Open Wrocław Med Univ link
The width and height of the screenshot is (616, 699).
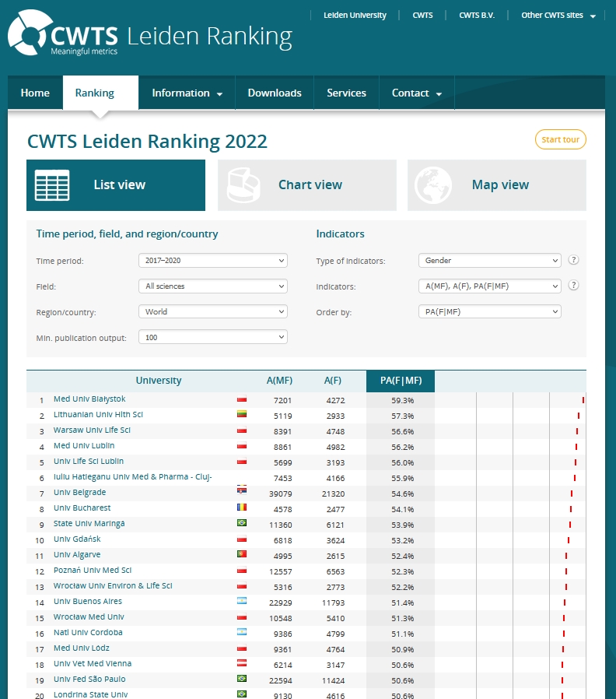[x=89, y=617]
